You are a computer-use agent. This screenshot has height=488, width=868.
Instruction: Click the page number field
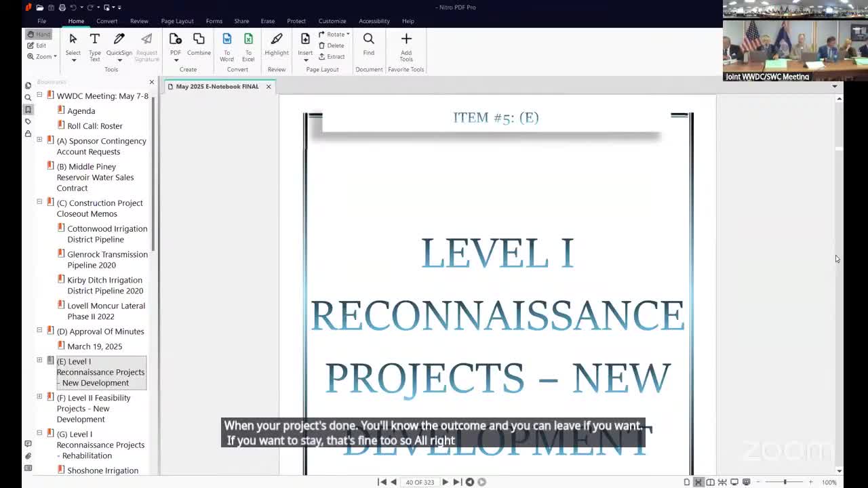pyautogui.click(x=419, y=482)
